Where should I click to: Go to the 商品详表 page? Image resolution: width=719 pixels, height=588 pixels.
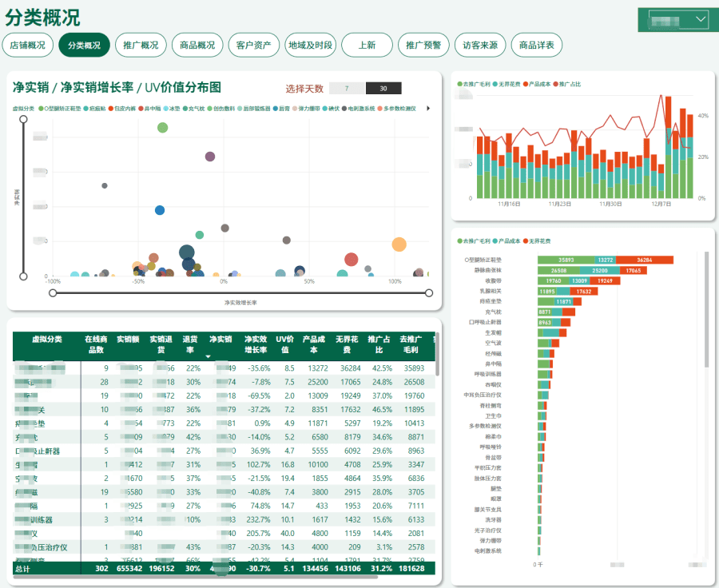537,46
